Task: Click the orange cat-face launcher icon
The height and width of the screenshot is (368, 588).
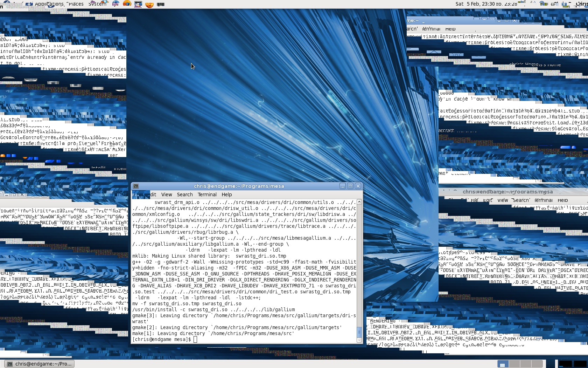Action: point(149,5)
